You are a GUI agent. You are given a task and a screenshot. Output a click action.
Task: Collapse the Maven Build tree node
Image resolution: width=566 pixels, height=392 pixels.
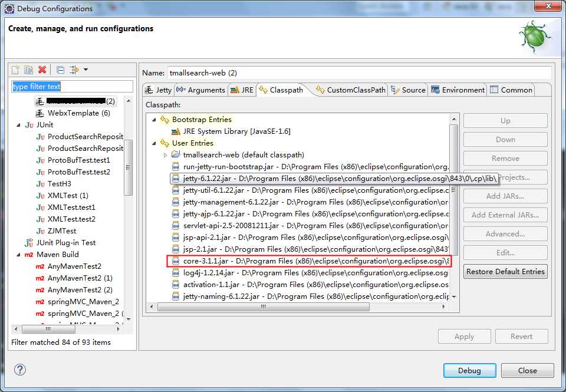pos(18,255)
